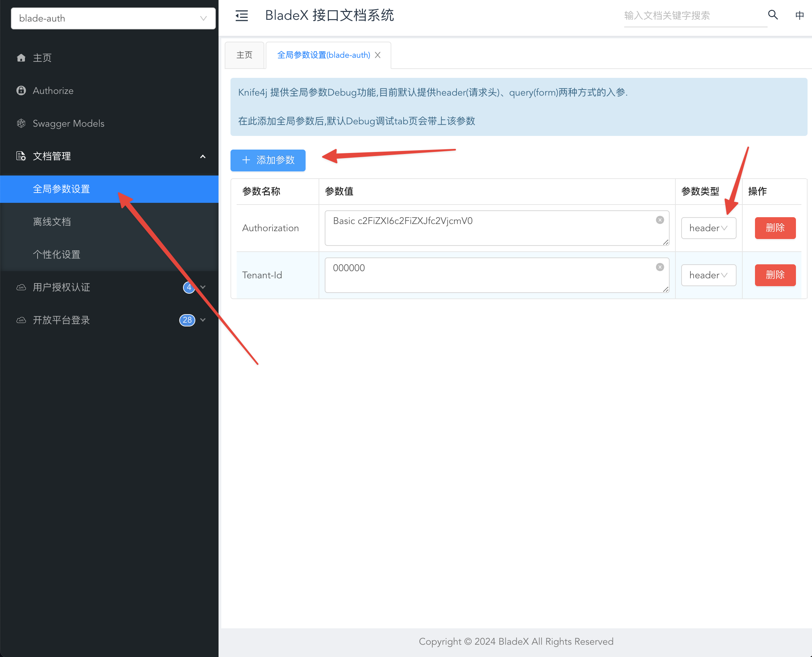Image resolution: width=812 pixels, height=657 pixels.
Task: Expand the 开放平台登录 group
Action: 203,320
